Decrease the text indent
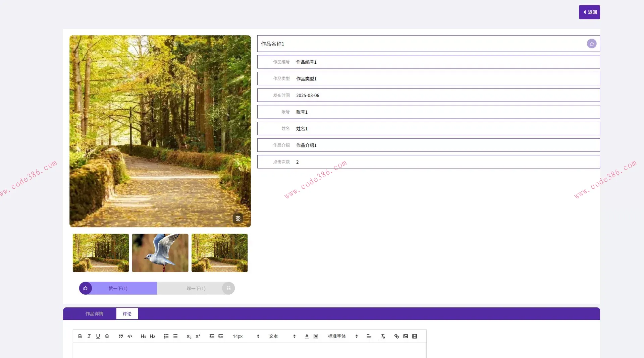Viewport: 644px width, 358px height. pos(212,336)
